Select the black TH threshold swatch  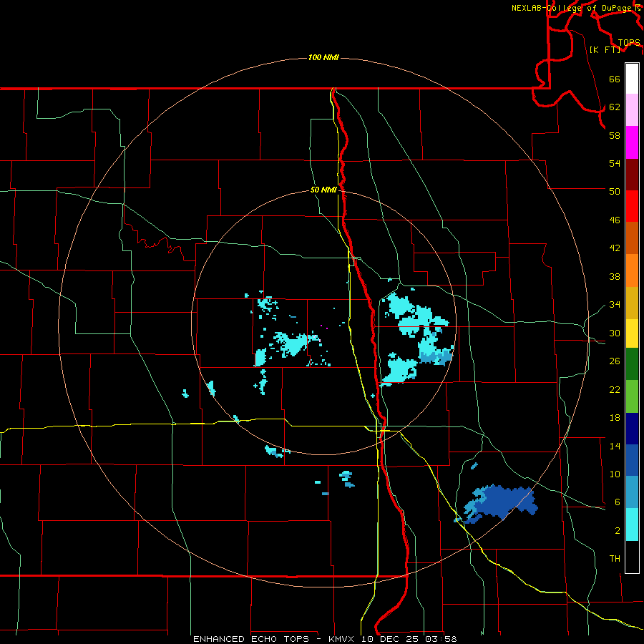(x=632, y=557)
